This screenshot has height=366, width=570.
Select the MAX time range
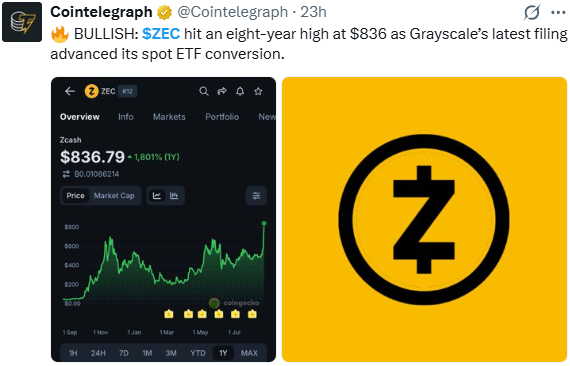click(x=249, y=353)
